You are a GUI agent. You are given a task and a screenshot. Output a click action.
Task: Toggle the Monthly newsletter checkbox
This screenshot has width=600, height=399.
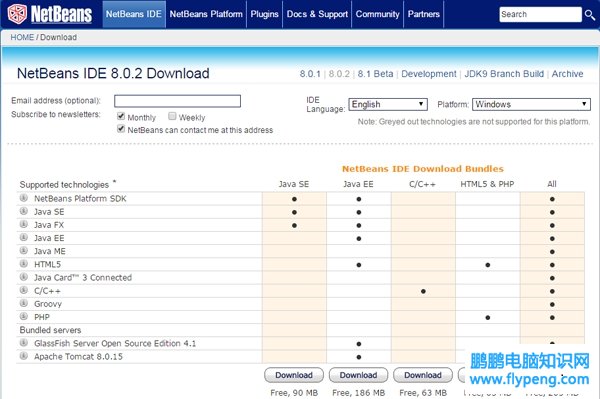click(x=121, y=116)
